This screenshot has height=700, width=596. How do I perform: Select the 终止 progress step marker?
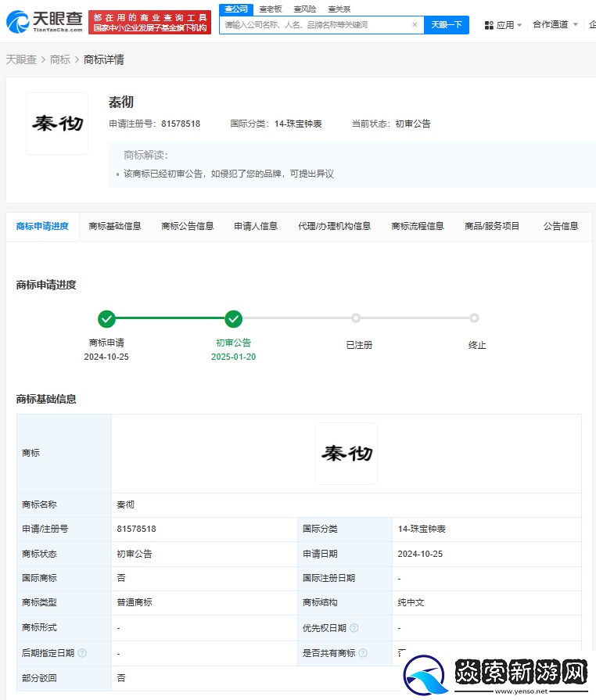point(474,318)
